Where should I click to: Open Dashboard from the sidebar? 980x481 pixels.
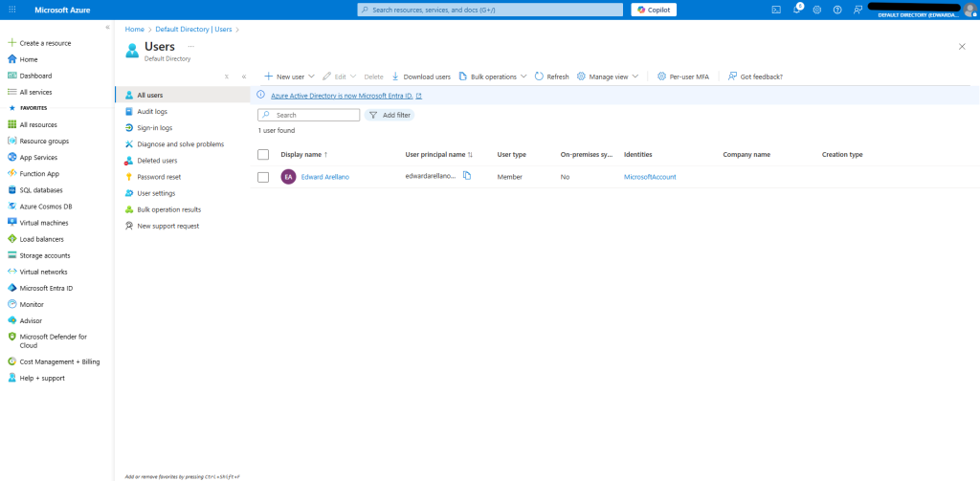click(x=30, y=76)
